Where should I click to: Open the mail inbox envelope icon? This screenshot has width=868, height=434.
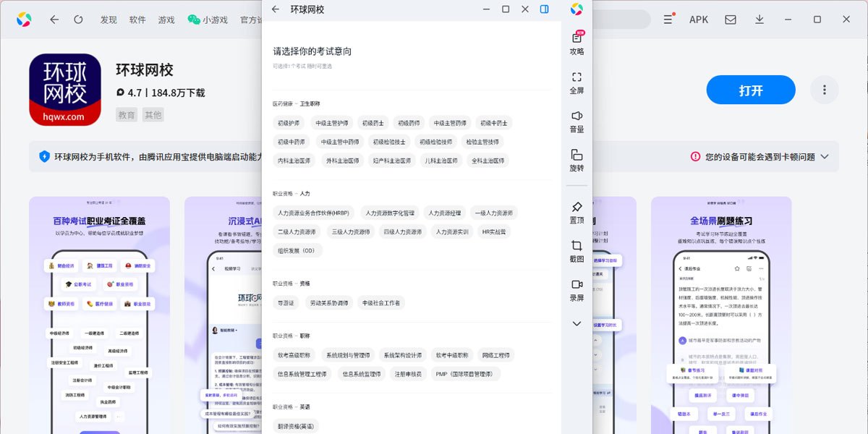click(x=731, y=20)
